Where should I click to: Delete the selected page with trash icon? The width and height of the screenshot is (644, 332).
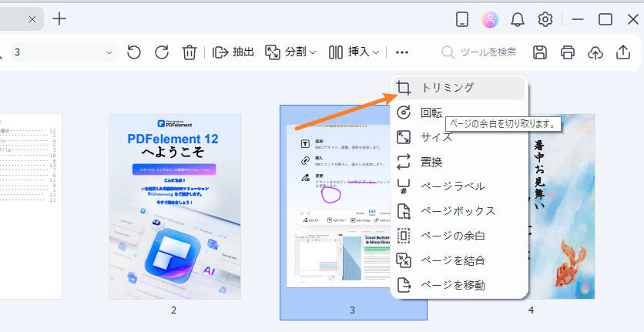190,52
